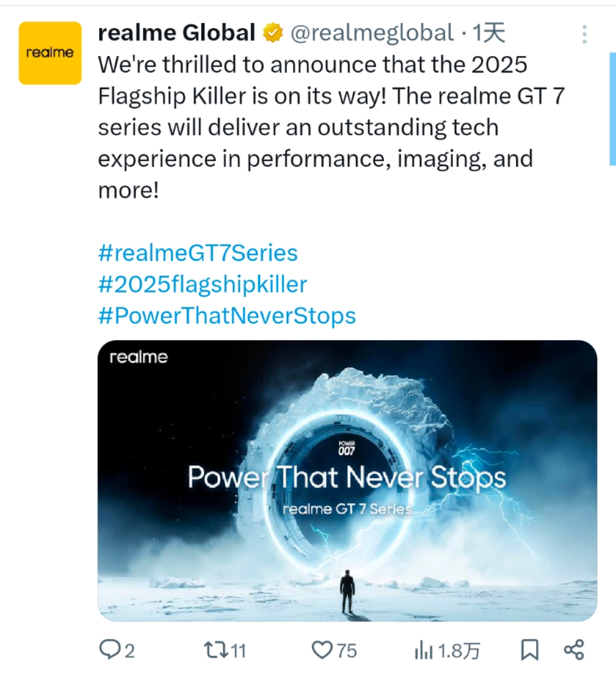The height and width of the screenshot is (683, 616).
Task: Open the realme Global display name
Action: click(176, 33)
